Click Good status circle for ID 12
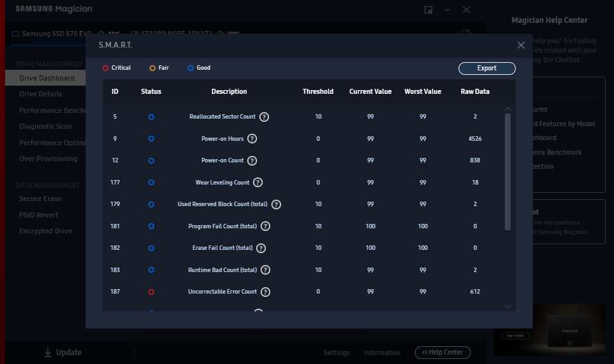 (x=151, y=161)
